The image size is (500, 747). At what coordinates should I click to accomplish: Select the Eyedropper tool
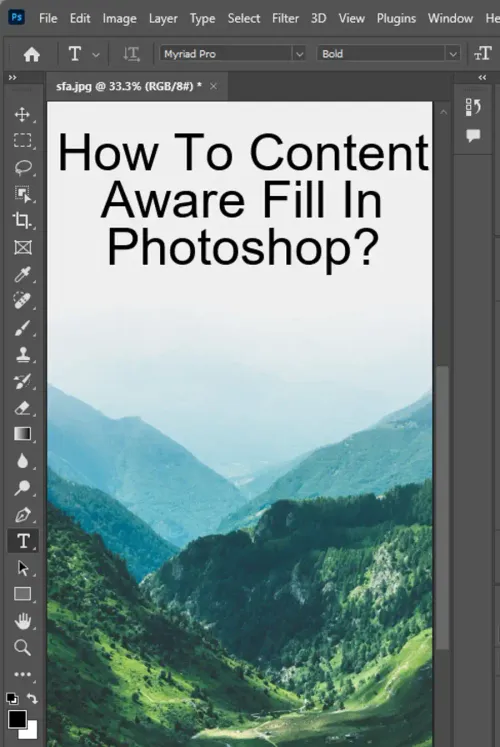[x=22, y=274]
